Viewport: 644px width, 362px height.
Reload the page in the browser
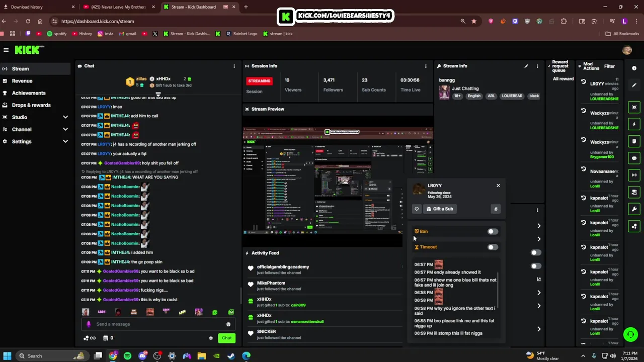pyautogui.click(x=28, y=21)
